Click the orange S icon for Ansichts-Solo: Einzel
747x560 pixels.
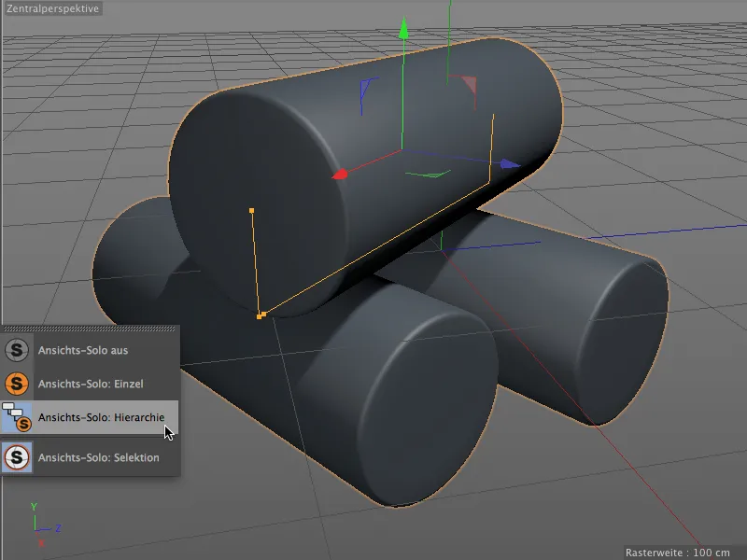(x=17, y=383)
